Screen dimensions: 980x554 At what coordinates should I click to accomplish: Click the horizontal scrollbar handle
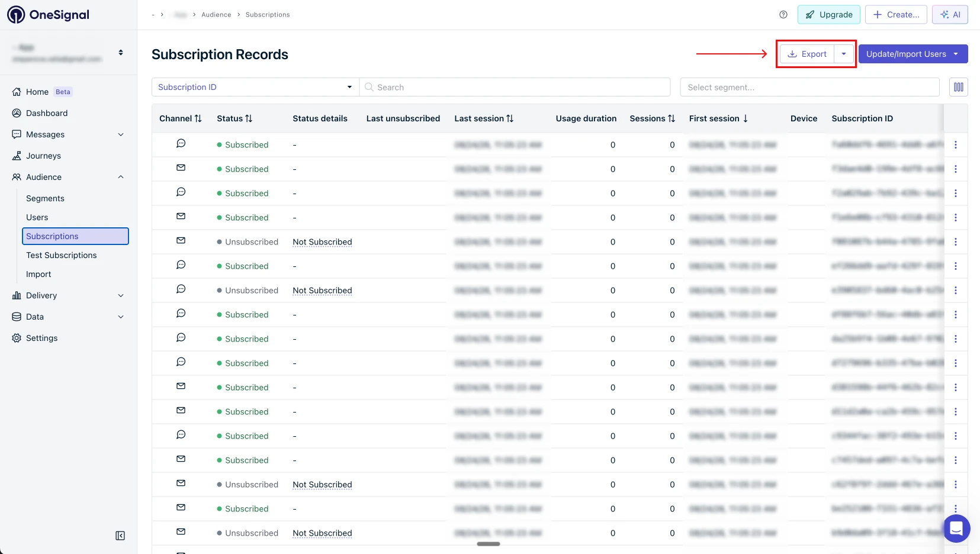coord(489,544)
